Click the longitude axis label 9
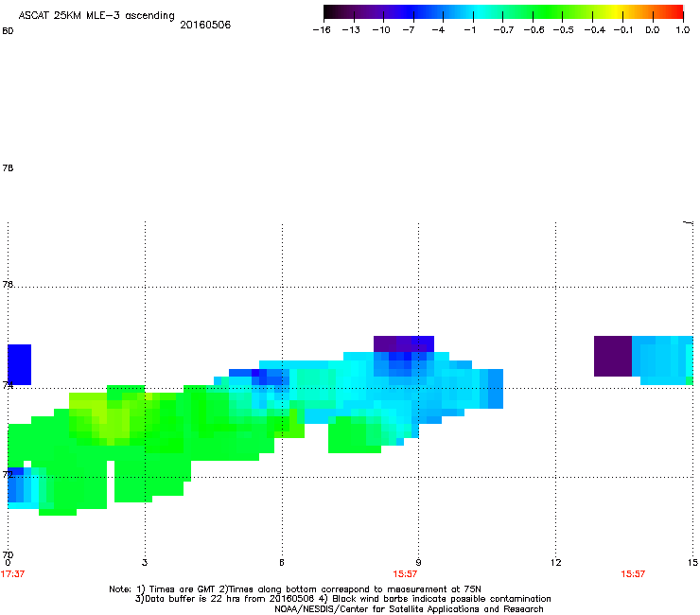The height and width of the screenshot is (615, 700). click(418, 563)
